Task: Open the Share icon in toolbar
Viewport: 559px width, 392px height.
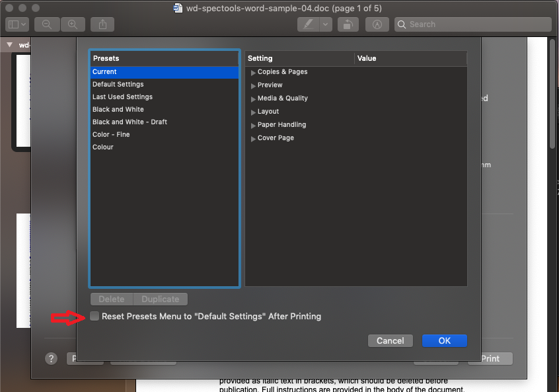Action: coord(102,24)
